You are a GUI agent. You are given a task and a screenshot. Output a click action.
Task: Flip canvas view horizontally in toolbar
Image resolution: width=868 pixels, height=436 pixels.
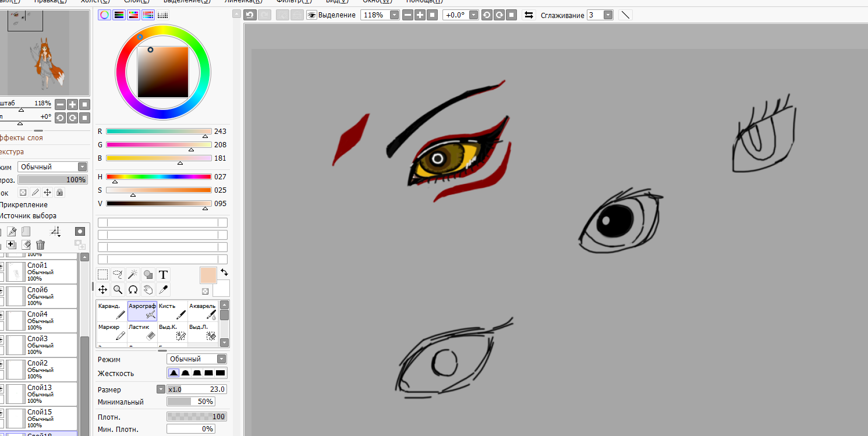coord(529,15)
